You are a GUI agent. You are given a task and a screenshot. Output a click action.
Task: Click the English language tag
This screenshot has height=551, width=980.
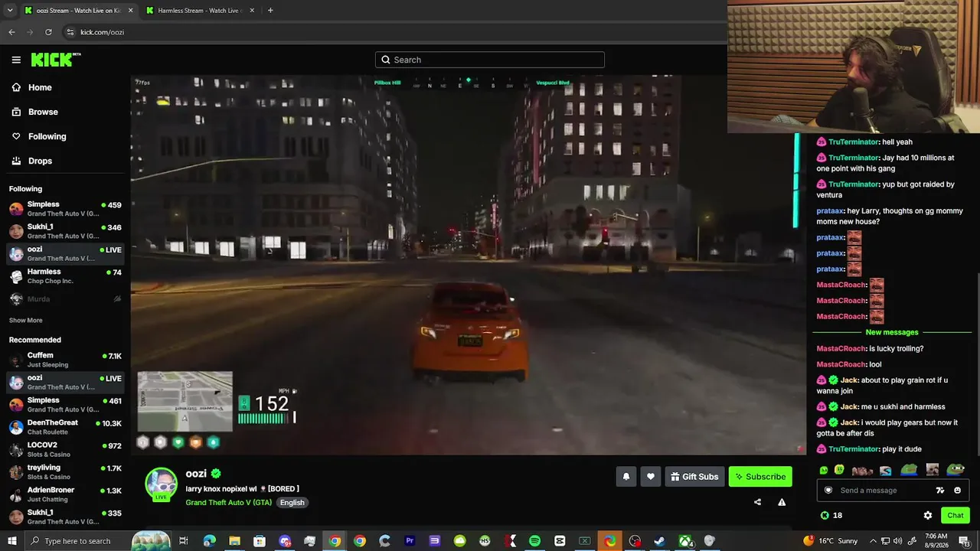(x=292, y=503)
